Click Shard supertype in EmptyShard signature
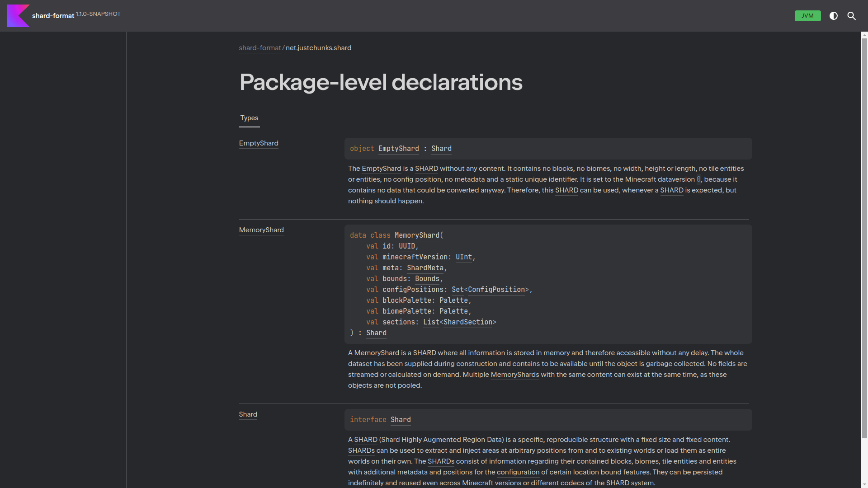Image resolution: width=868 pixels, height=488 pixels. pyautogui.click(x=441, y=149)
